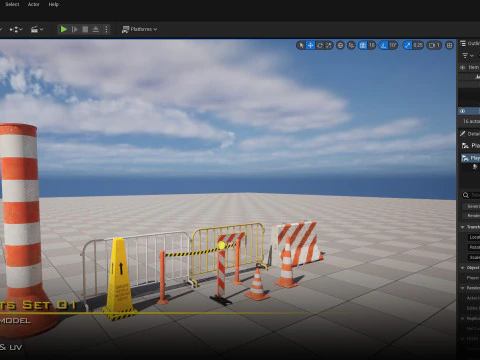Collapse the Rendering section
The width and height of the screenshot is (480, 360).
click(463, 288)
